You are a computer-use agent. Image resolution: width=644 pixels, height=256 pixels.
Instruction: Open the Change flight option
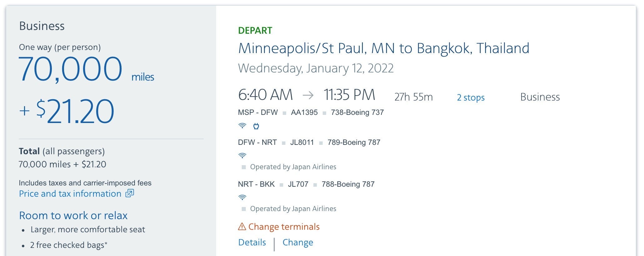[298, 242]
